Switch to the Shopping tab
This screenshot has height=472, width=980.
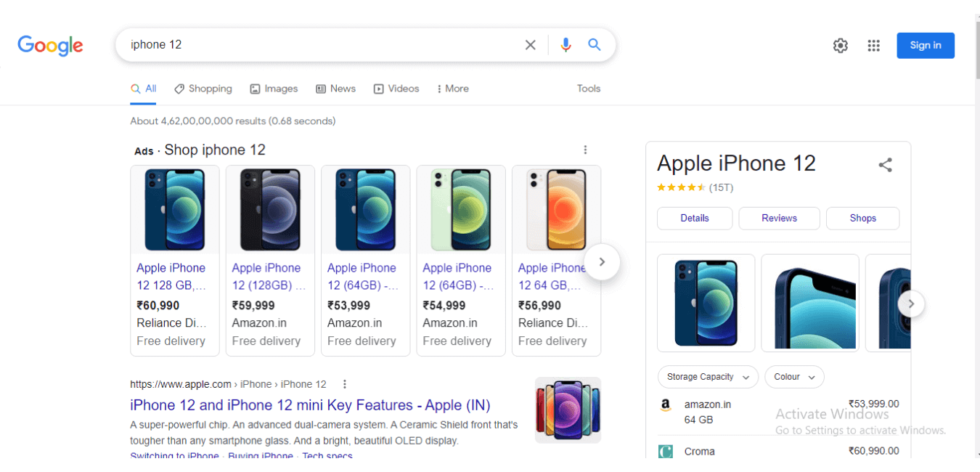(203, 88)
